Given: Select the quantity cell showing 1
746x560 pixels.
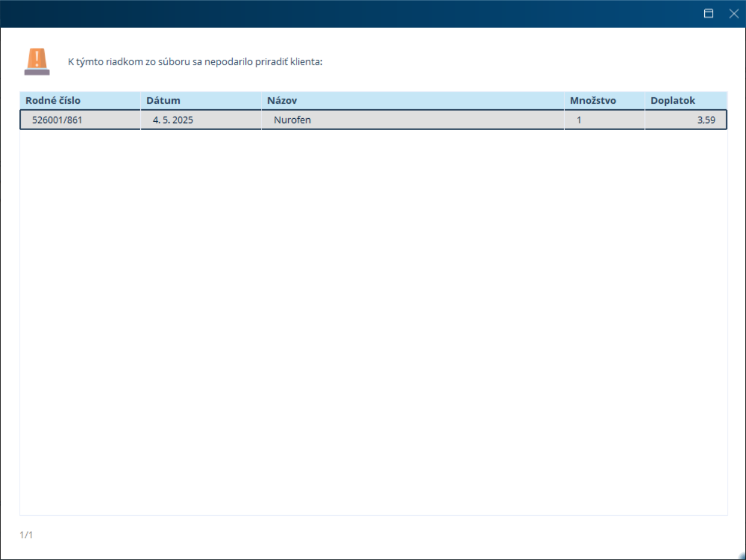Looking at the screenshot, I should tap(605, 120).
